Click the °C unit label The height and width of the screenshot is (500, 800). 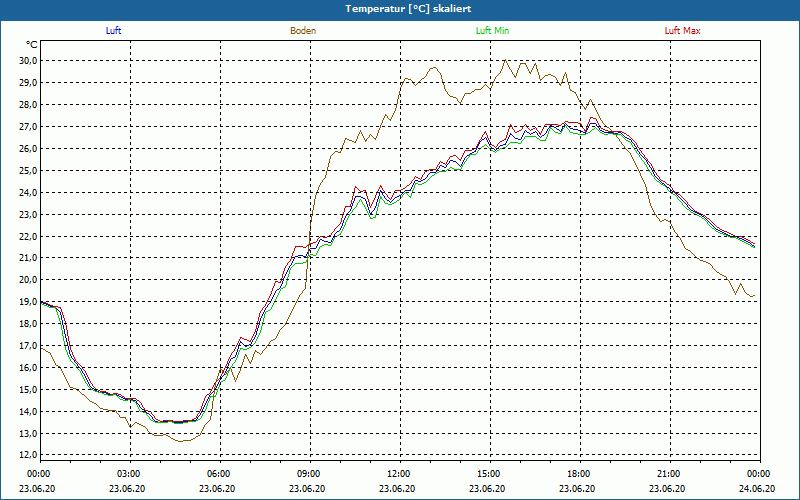click(x=32, y=45)
